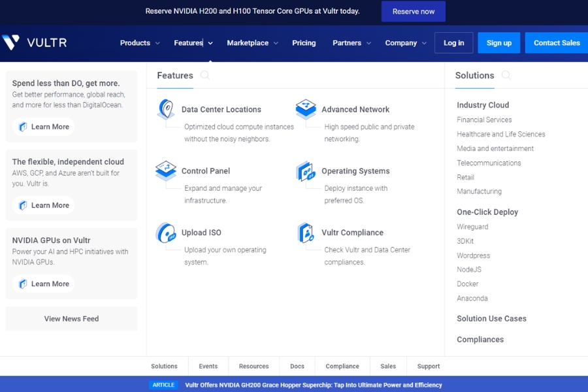Image resolution: width=588 pixels, height=392 pixels.
Task: Select NodeJS one-click app
Action: pos(468,269)
